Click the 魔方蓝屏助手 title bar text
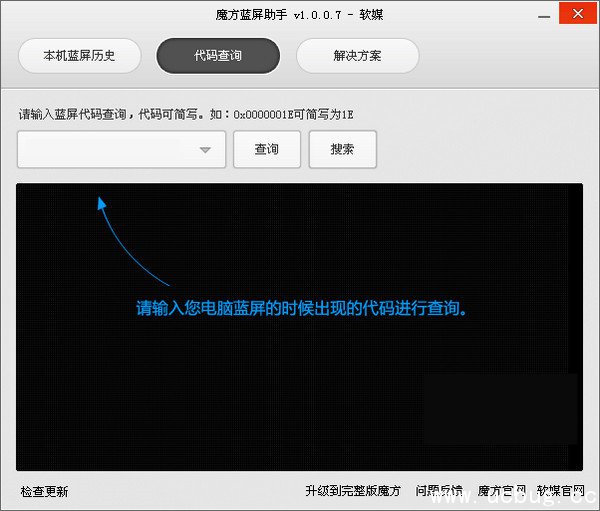600x511 pixels. (x=300, y=14)
